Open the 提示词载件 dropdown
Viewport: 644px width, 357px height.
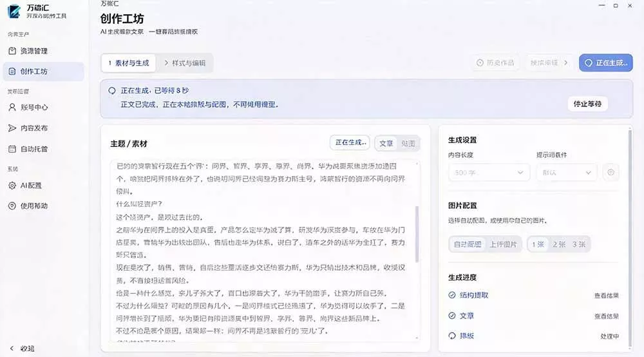[x=567, y=173]
